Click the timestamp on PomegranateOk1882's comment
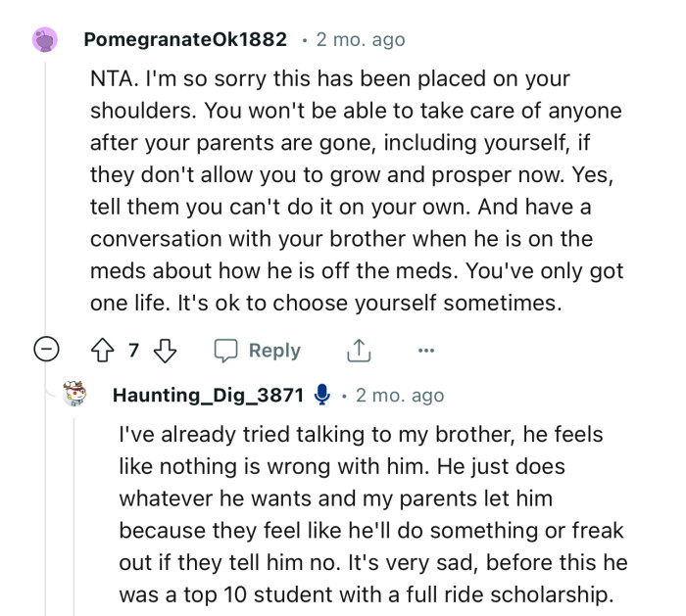 [360, 40]
